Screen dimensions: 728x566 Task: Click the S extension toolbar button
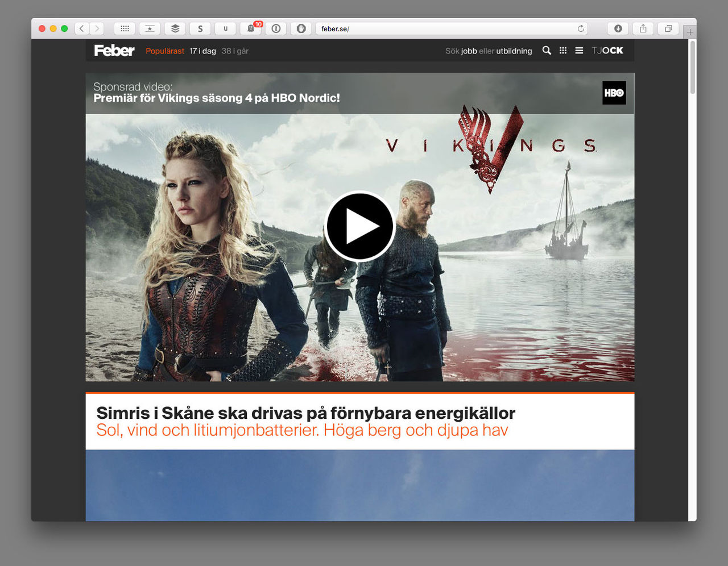click(x=200, y=28)
